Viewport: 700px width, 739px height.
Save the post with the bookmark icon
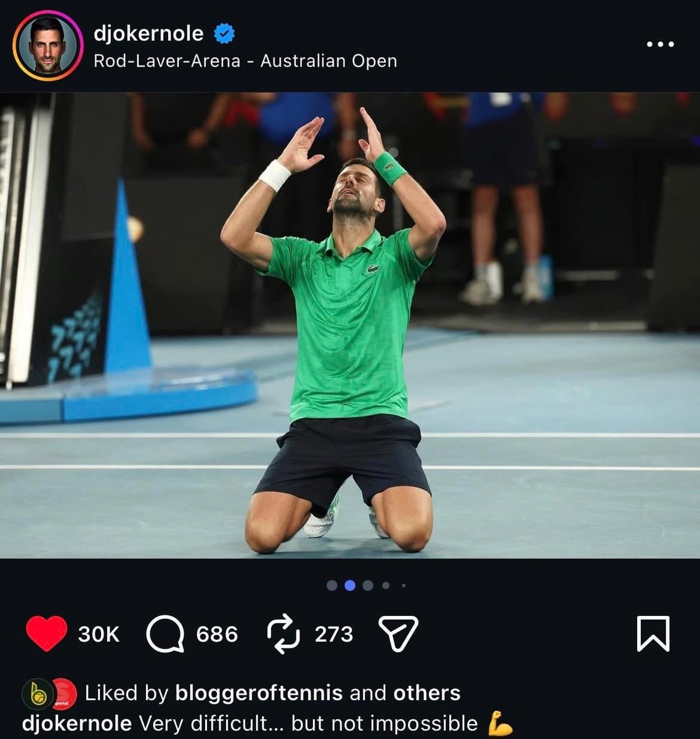[x=653, y=634]
